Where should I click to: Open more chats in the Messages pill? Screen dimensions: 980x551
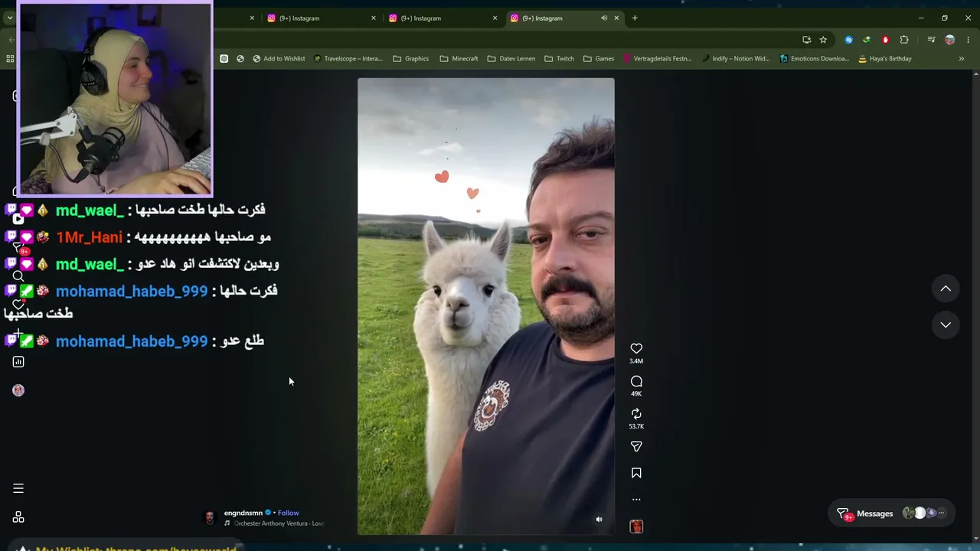coord(942,514)
